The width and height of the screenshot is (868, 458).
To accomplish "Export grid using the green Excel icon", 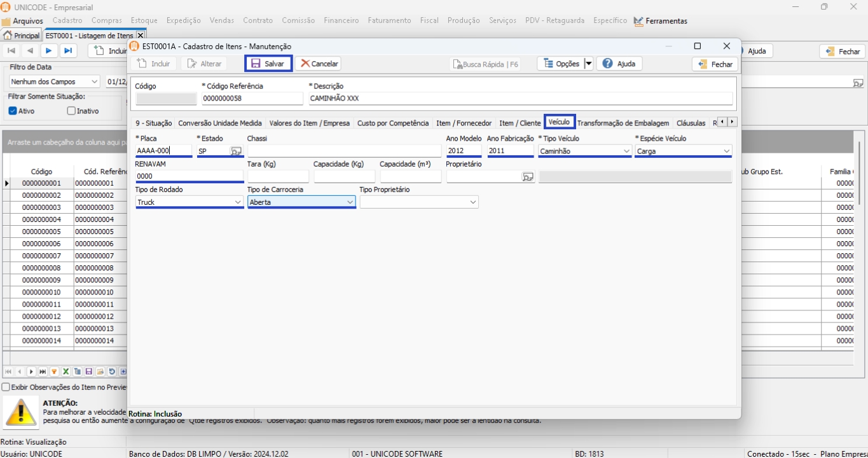I will (65, 371).
